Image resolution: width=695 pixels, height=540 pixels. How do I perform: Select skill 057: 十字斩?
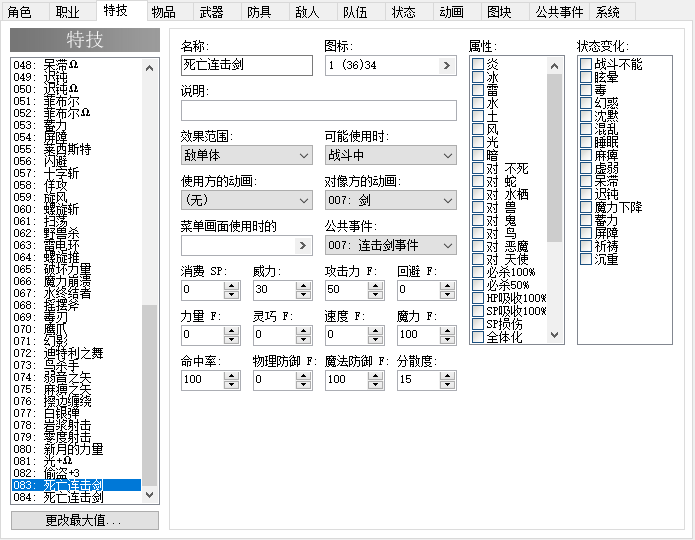pos(76,173)
